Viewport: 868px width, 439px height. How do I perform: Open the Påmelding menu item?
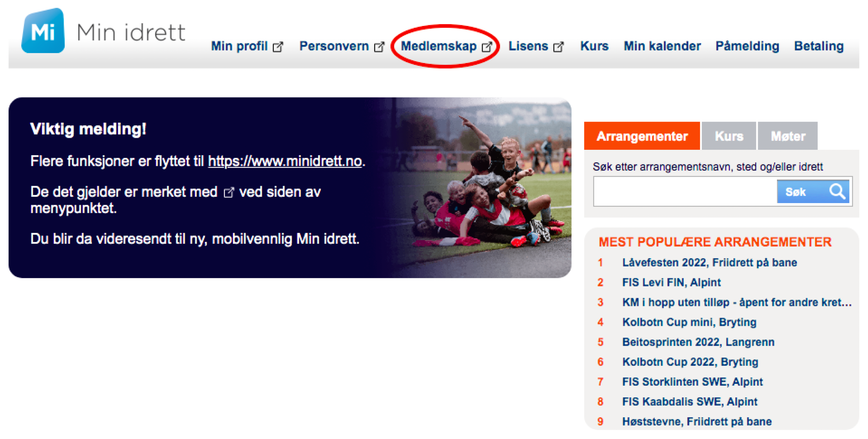(x=747, y=46)
